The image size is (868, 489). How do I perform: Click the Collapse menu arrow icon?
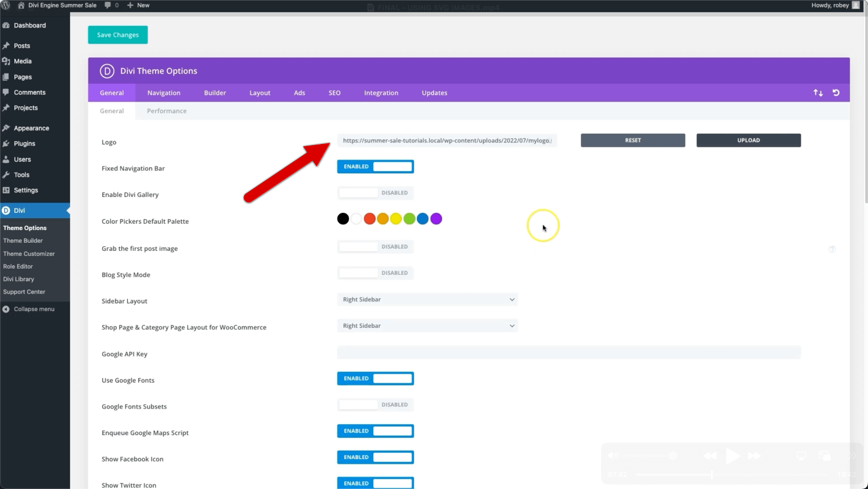point(6,309)
